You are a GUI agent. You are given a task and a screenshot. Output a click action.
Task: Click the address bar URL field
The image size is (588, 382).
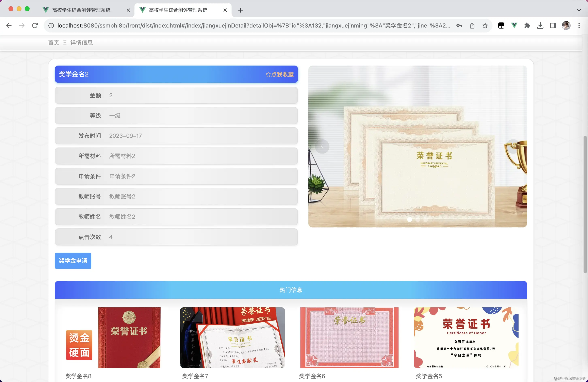point(247,25)
